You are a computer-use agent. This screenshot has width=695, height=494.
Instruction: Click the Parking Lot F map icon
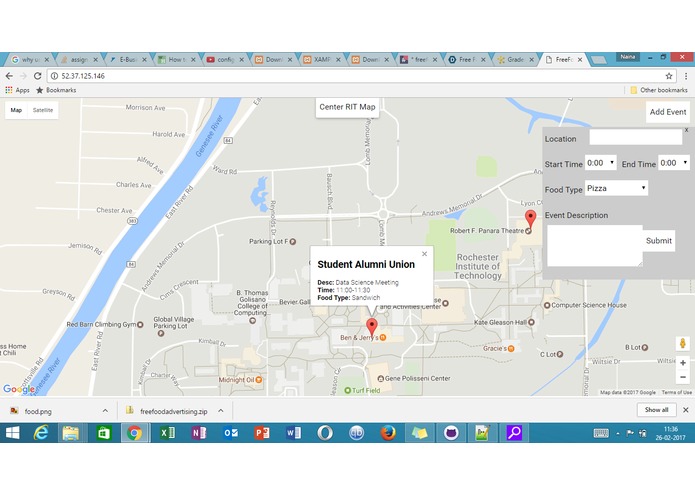coord(293,241)
